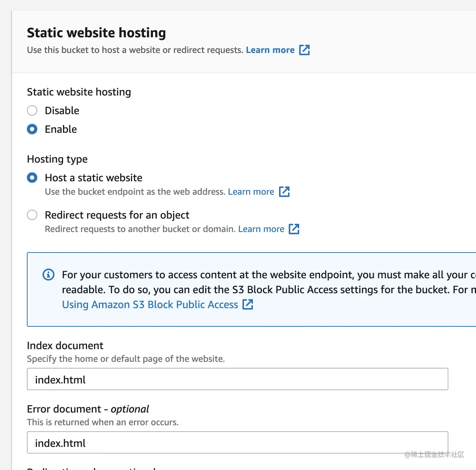This screenshot has height=470, width=476.
Task: Click the info icon in the blue alert box
Action: point(48,275)
